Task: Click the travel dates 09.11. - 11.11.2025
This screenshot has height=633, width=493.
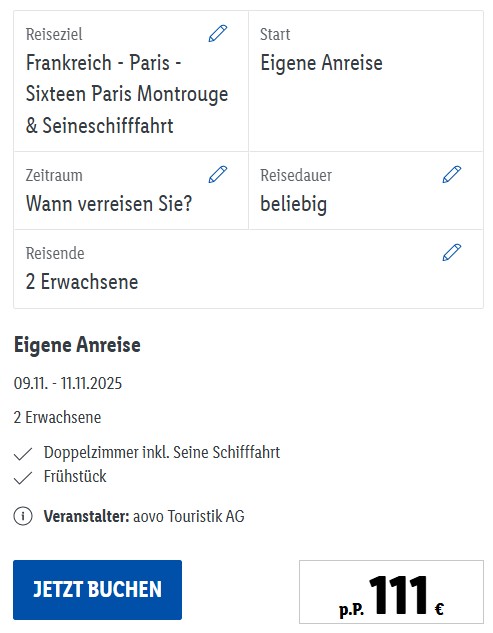Action: click(x=68, y=383)
